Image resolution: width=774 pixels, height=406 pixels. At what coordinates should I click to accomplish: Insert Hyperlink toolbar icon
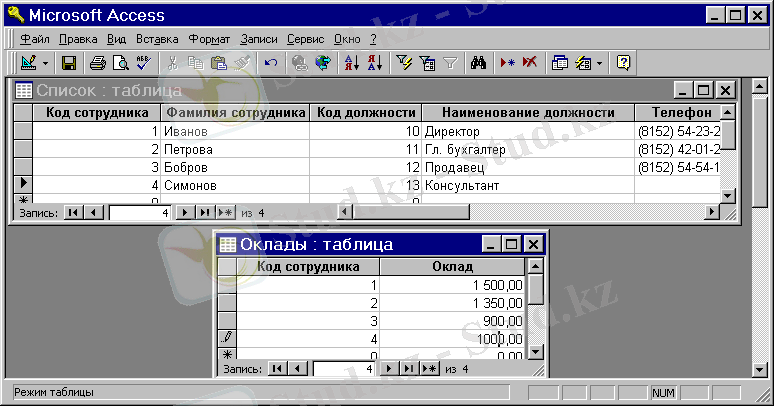pyautogui.click(x=300, y=63)
